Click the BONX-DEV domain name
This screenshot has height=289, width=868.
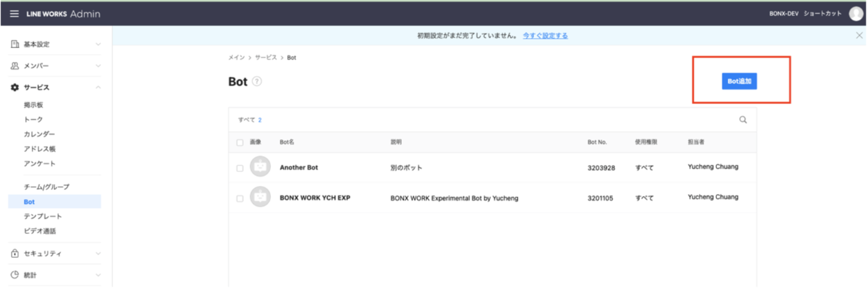click(x=783, y=13)
